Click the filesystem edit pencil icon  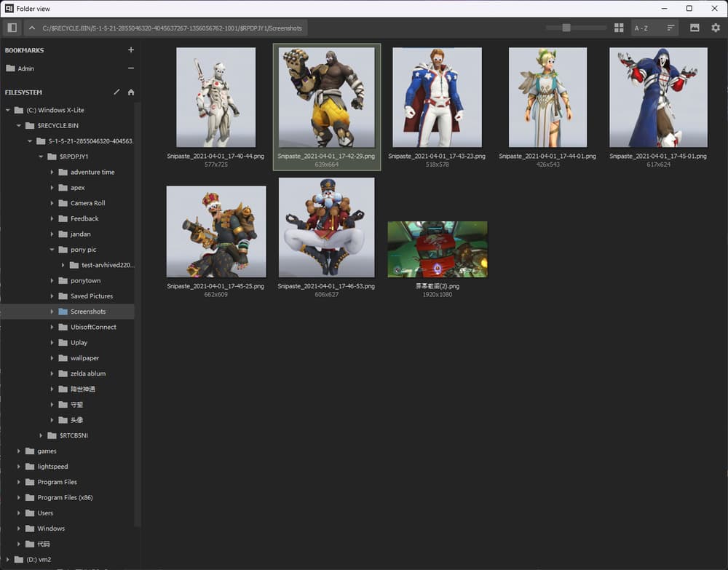[x=116, y=92]
